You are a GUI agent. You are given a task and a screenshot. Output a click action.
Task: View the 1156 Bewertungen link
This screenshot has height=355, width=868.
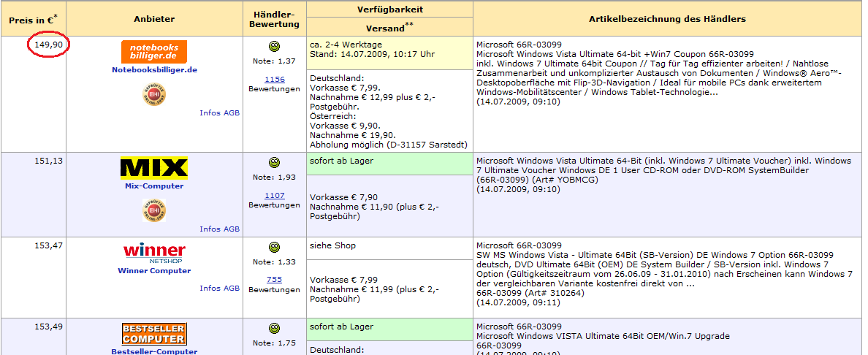[x=275, y=79]
